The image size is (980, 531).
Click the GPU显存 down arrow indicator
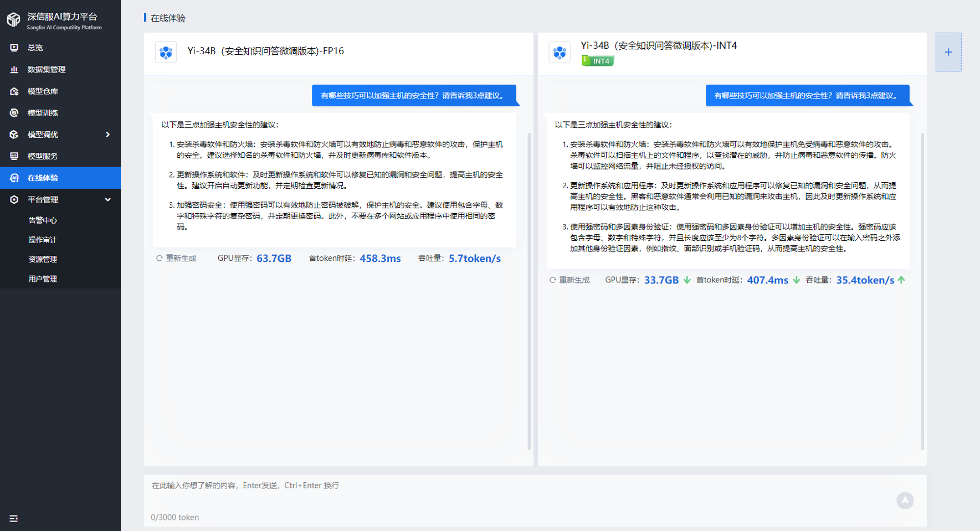tap(687, 280)
